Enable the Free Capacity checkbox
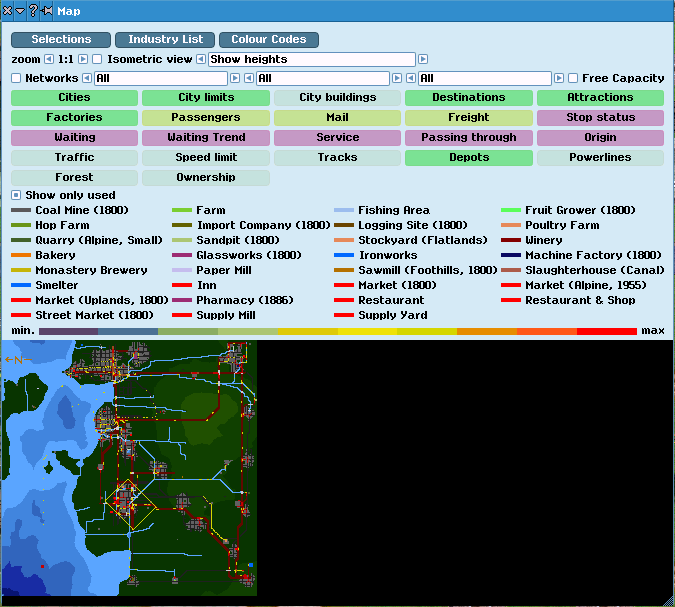The height and width of the screenshot is (607, 675). pos(573,78)
